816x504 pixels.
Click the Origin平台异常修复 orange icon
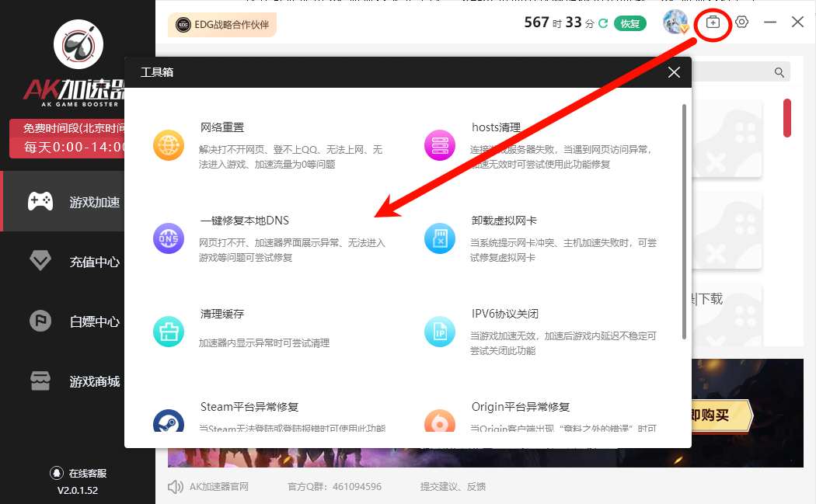tap(440, 421)
